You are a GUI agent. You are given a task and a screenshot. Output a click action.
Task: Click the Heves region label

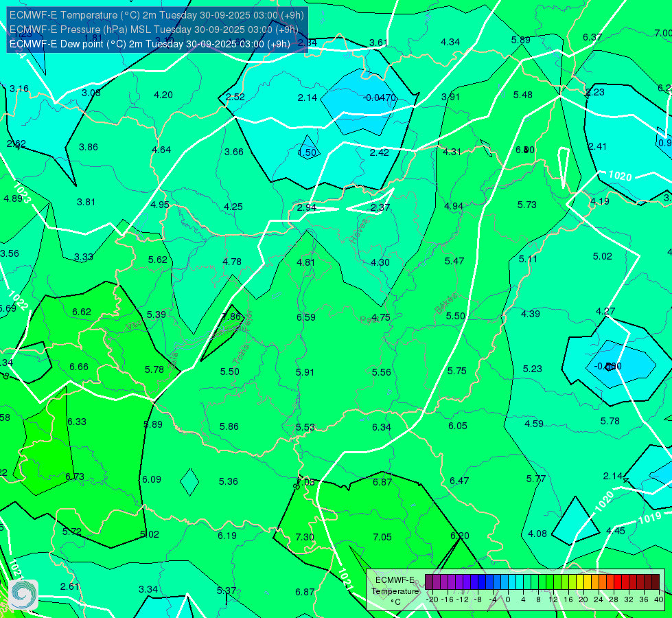click(359, 231)
